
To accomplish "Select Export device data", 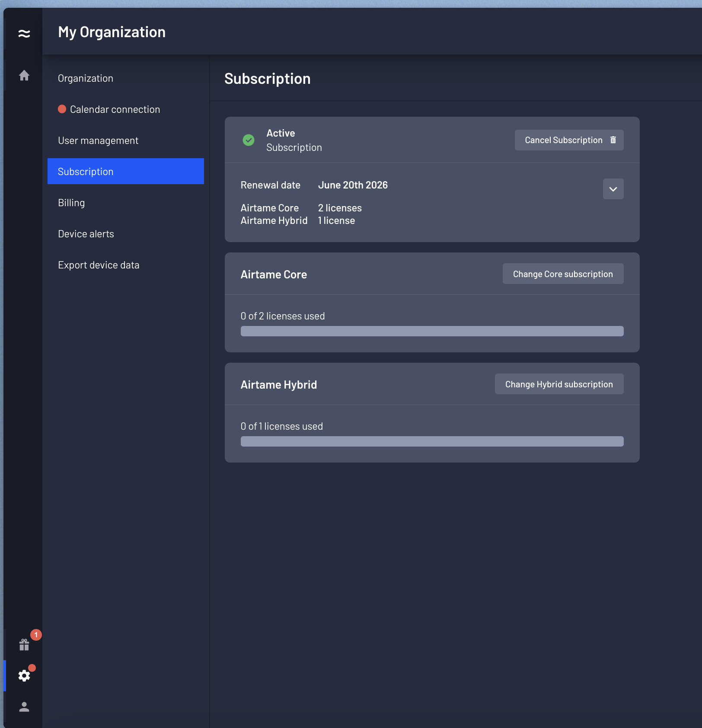I will point(99,265).
